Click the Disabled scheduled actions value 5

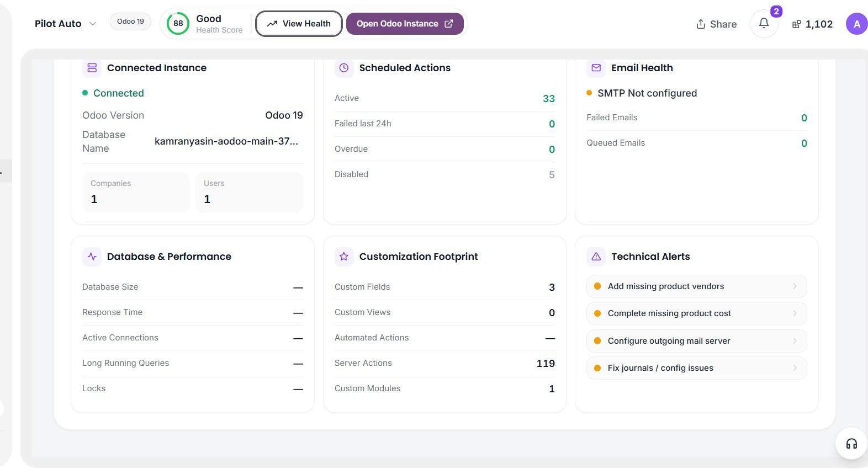(552, 175)
